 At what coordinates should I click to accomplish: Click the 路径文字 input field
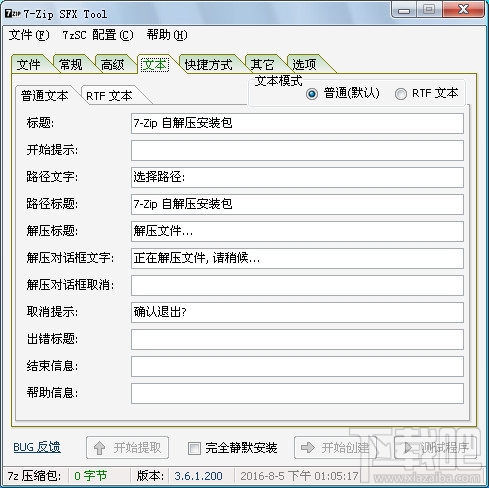(x=297, y=177)
